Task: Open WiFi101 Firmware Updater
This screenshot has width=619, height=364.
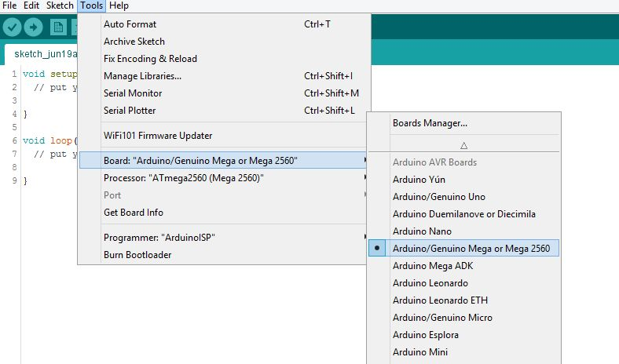Action: point(224,136)
